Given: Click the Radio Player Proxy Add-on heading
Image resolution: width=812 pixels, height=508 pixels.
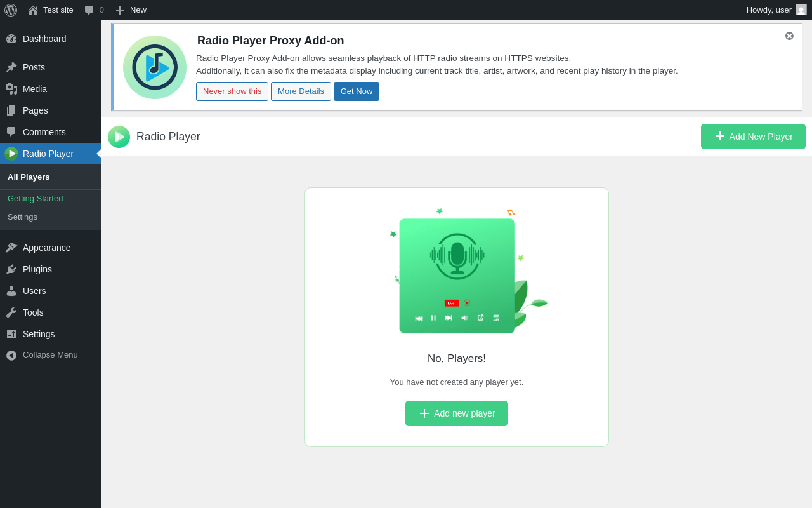Looking at the screenshot, I should click(x=271, y=41).
